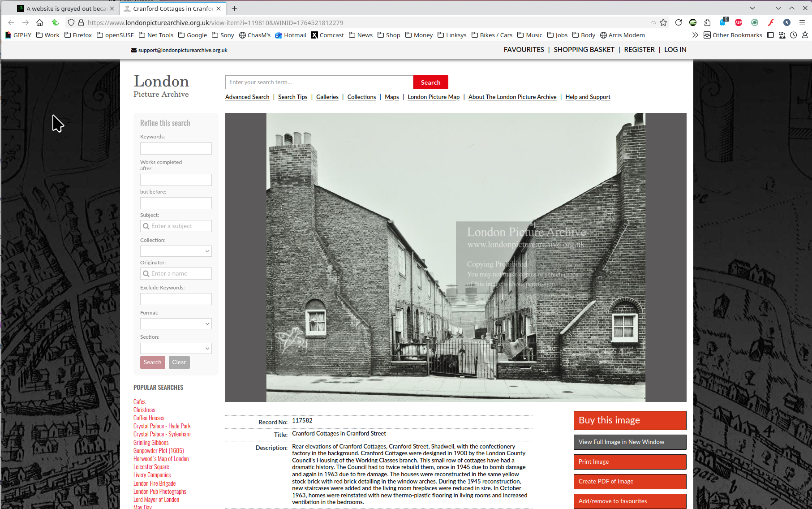
Task: Open the Coffee Houses popular search
Action: point(149,418)
